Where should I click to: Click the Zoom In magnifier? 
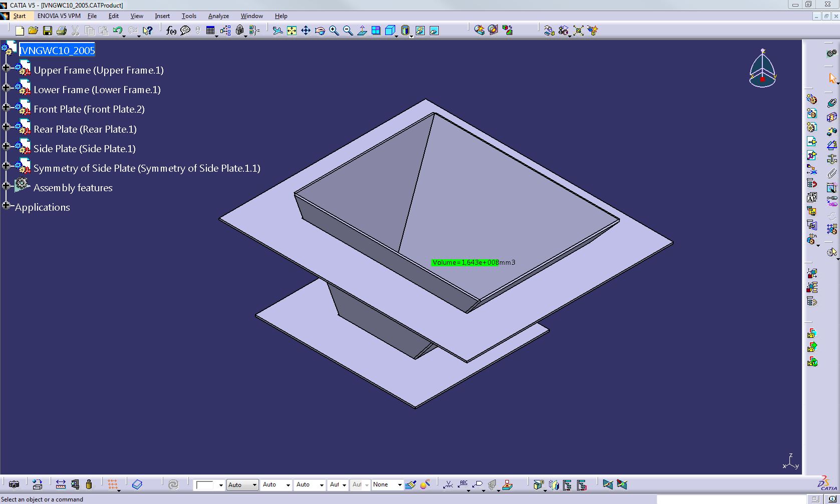pos(334,31)
